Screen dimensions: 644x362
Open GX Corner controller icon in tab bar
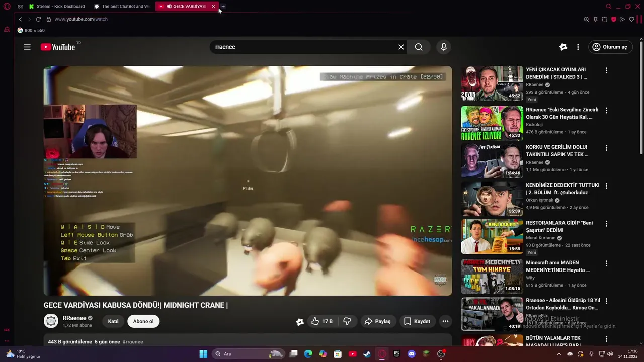(x=20, y=6)
